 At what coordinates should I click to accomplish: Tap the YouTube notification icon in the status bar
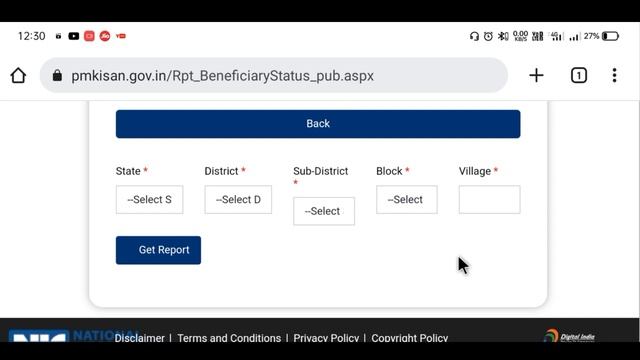pyautogui.click(x=73, y=36)
